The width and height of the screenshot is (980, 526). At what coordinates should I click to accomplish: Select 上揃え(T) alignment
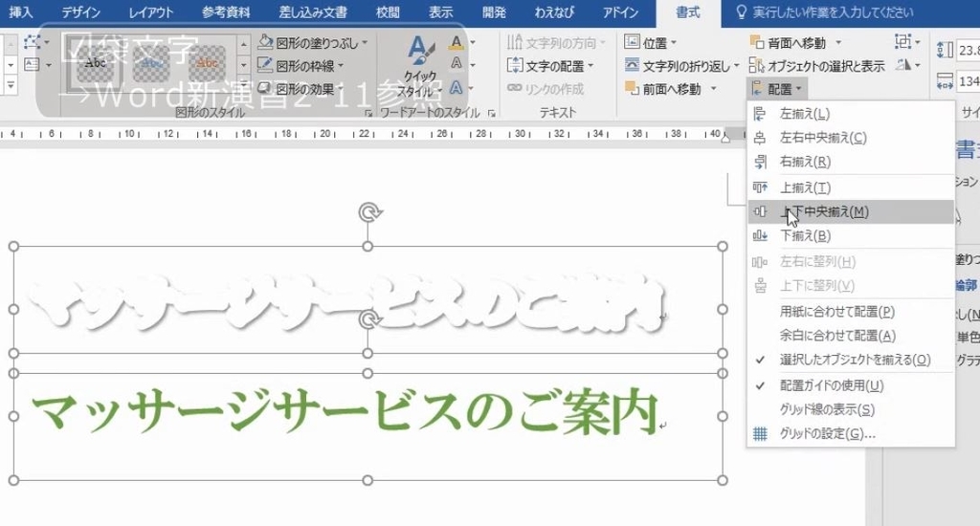(851, 187)
